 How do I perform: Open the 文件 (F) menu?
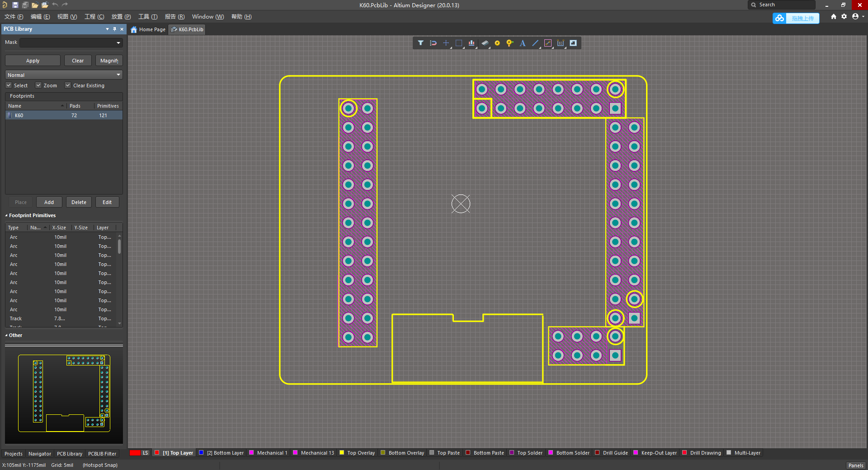tap(14, 17)
